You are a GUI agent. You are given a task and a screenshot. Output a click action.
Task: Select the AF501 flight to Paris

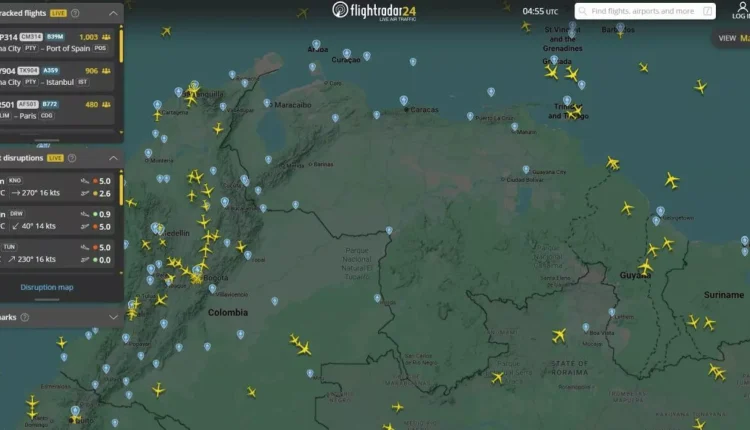(x=60, y=109)
